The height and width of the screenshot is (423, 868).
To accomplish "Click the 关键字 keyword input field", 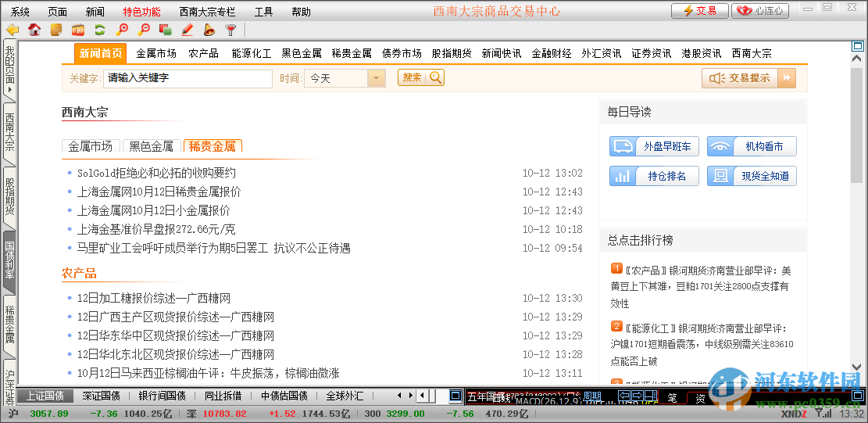I will [x=188, y=78].
